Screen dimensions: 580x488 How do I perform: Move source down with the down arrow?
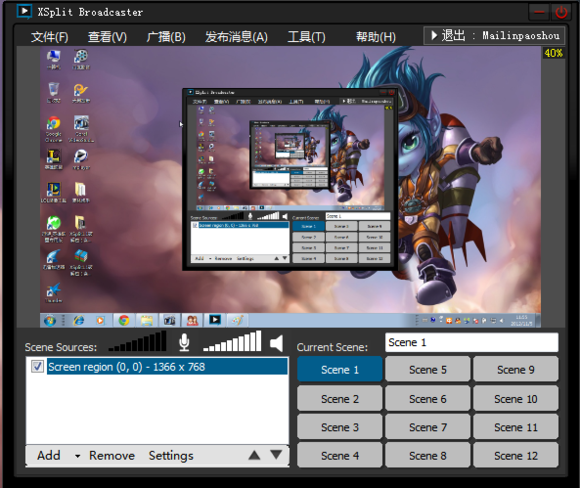tap(276, 455)
